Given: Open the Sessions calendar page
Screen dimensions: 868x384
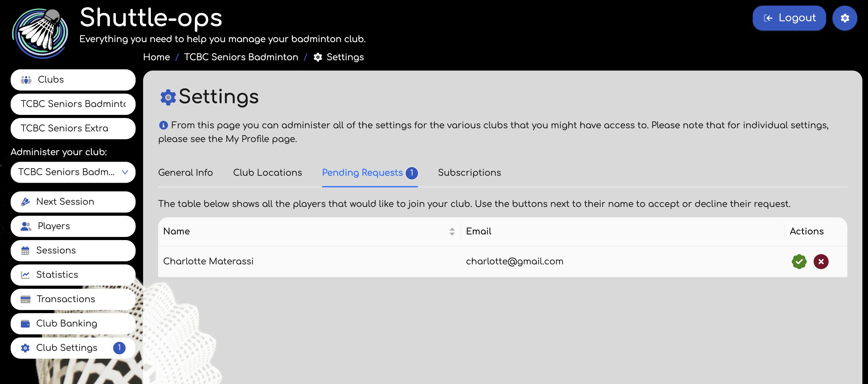Looking at the screenshot, I should pos(73,250).
